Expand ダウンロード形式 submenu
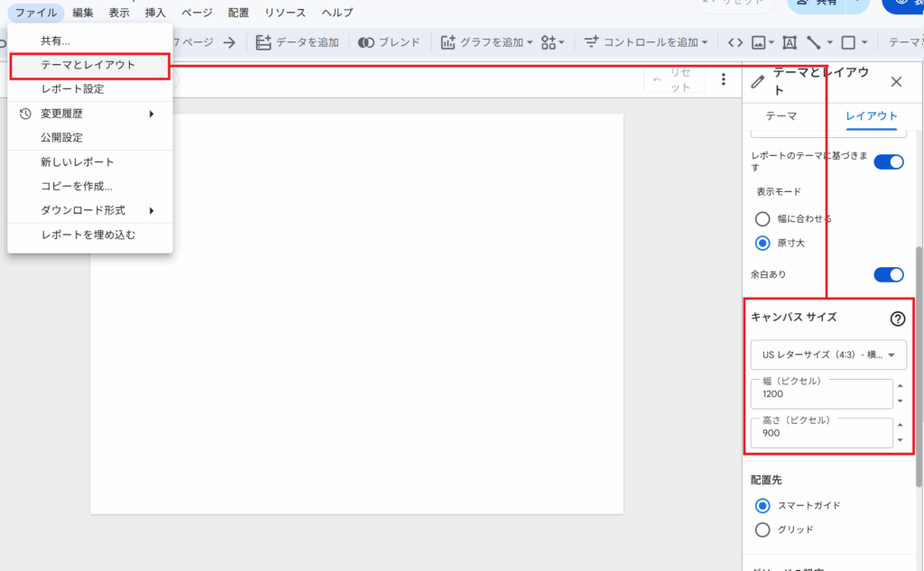Screen dimensions: 924x571 click(x=90, y=210)
